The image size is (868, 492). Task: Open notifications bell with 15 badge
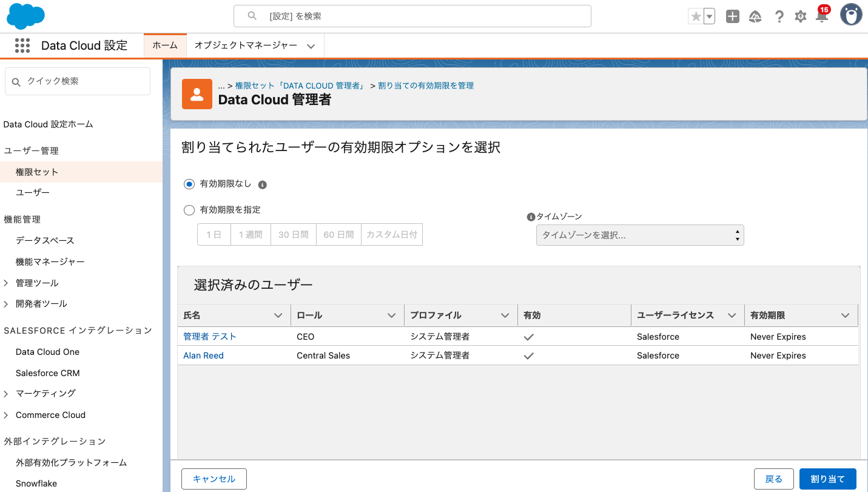[x=823, y=15]
